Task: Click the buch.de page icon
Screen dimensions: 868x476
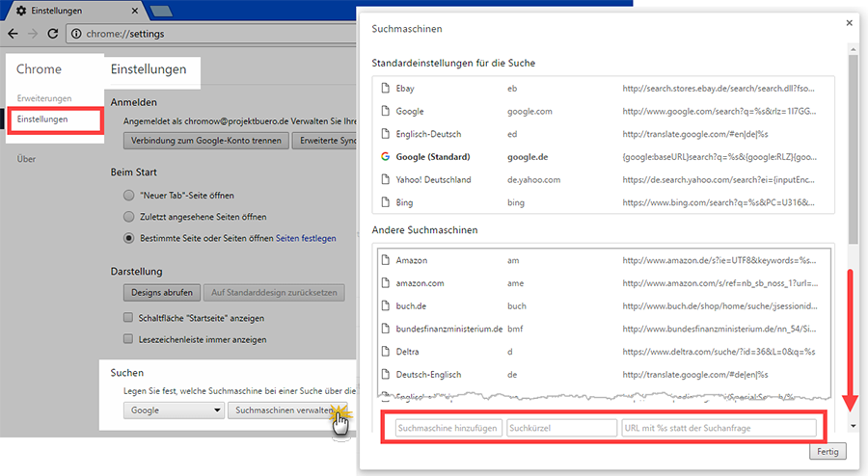Action: [x=385, y=305]
